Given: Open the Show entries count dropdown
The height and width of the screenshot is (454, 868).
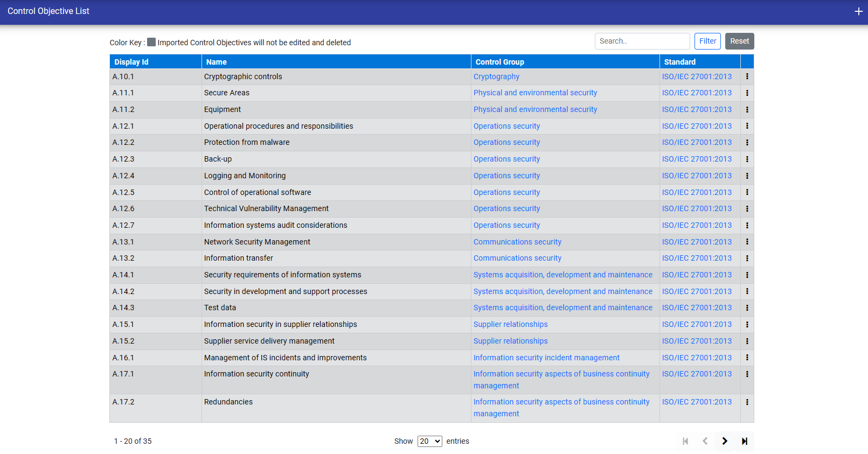Looking at the screenshot, I should point(429,441).
